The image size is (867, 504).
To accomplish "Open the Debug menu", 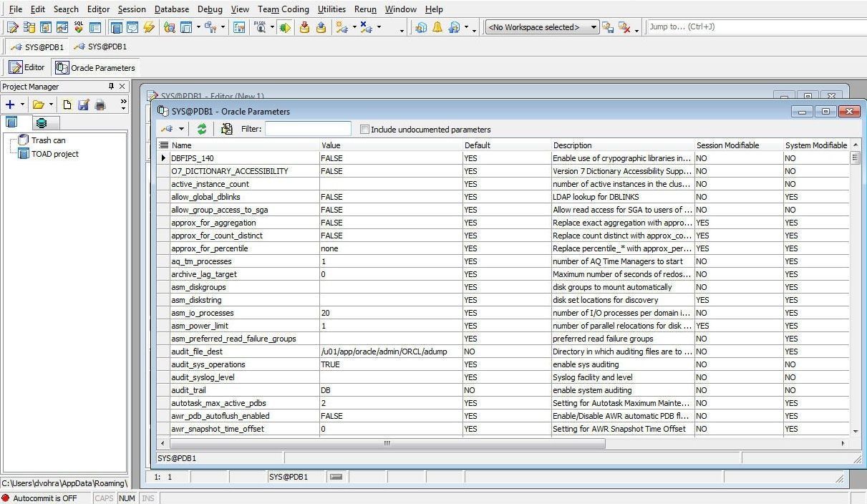I will (210, 9).
